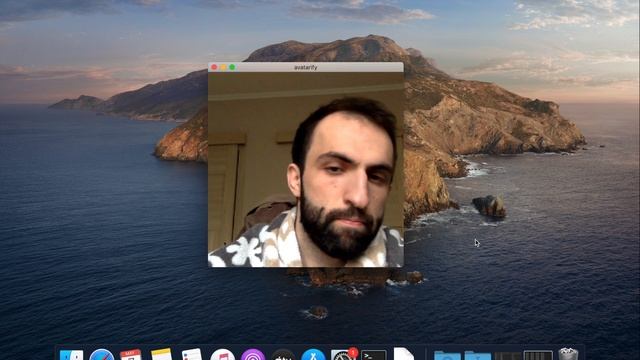
Task: Launch the Music app from the Dock
Action: pos(222,355)
